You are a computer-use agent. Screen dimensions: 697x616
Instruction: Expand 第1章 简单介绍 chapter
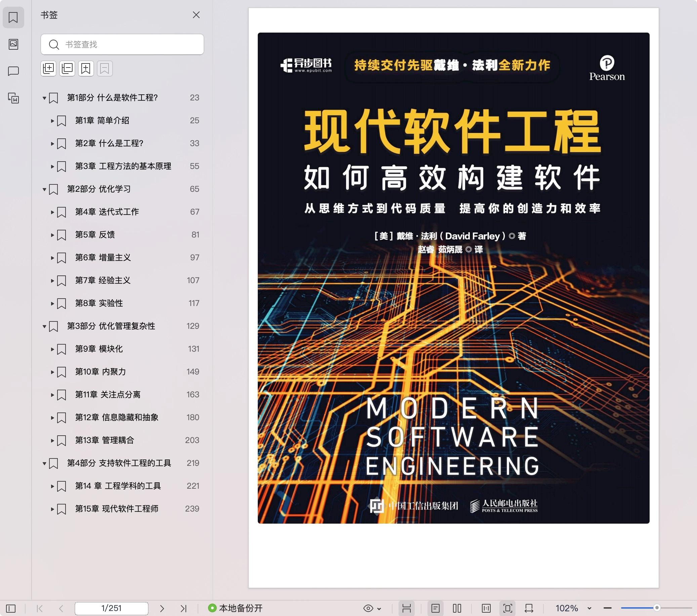coord(52,121)
